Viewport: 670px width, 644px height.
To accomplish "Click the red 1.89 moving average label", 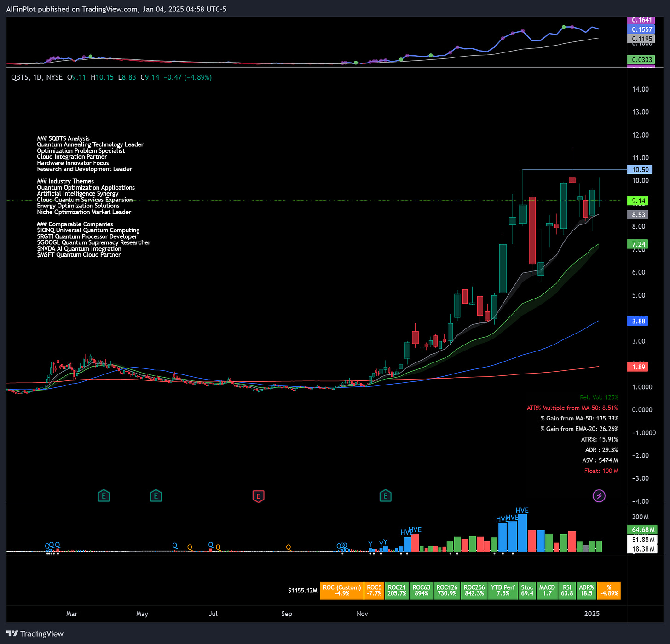I will 638,367.
